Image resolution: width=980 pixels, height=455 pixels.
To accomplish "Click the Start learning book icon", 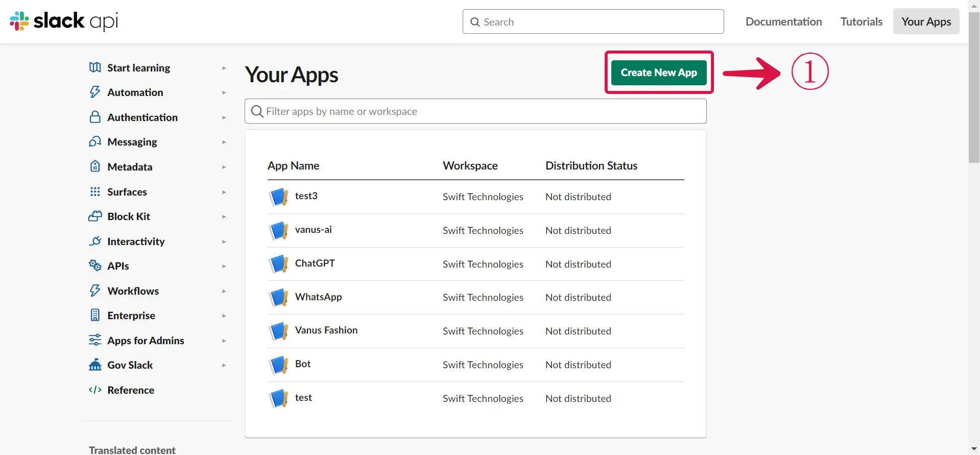I will 95,67.
